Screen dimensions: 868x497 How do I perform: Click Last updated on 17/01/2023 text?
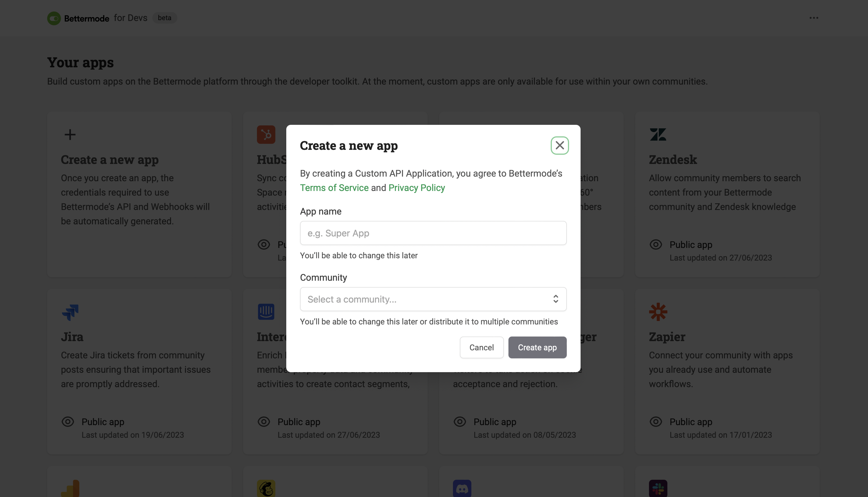point(720,435)
